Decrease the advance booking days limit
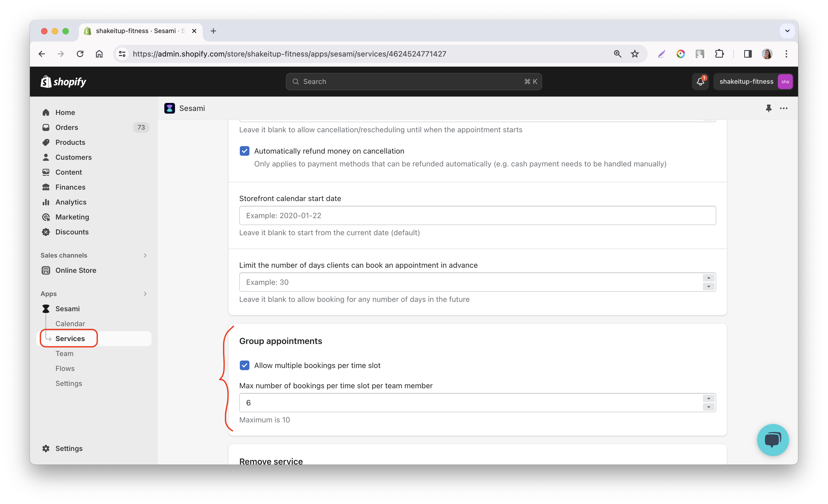The width and height of the screenshot is (828, 504). [x=708, y=286]
